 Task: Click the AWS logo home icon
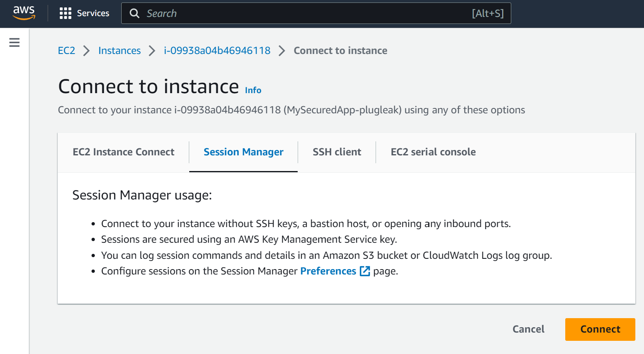[x=24, y=13]
